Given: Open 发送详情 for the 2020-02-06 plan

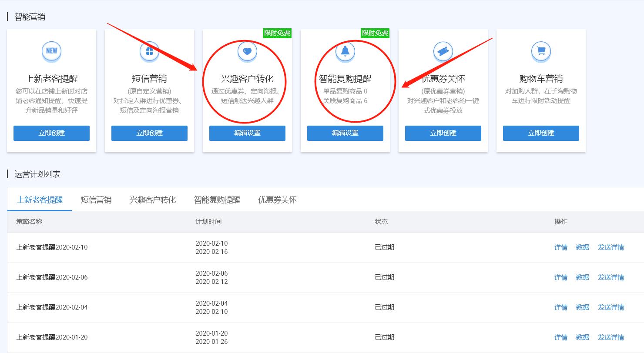Looking at the screenshot, I should tap(611, 277).
